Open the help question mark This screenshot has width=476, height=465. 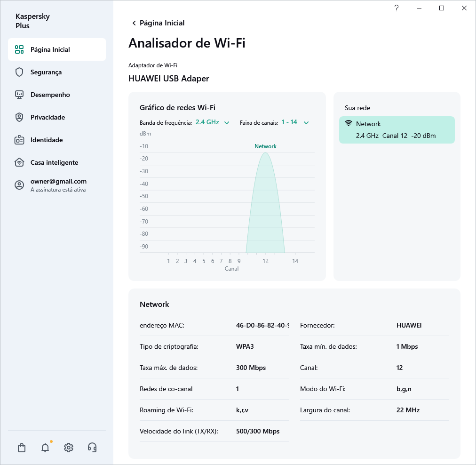click(x=396, y=8)
